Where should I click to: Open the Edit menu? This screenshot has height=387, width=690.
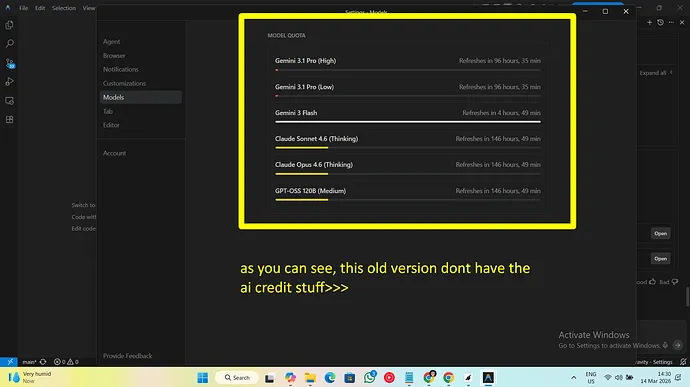(40, 8)
